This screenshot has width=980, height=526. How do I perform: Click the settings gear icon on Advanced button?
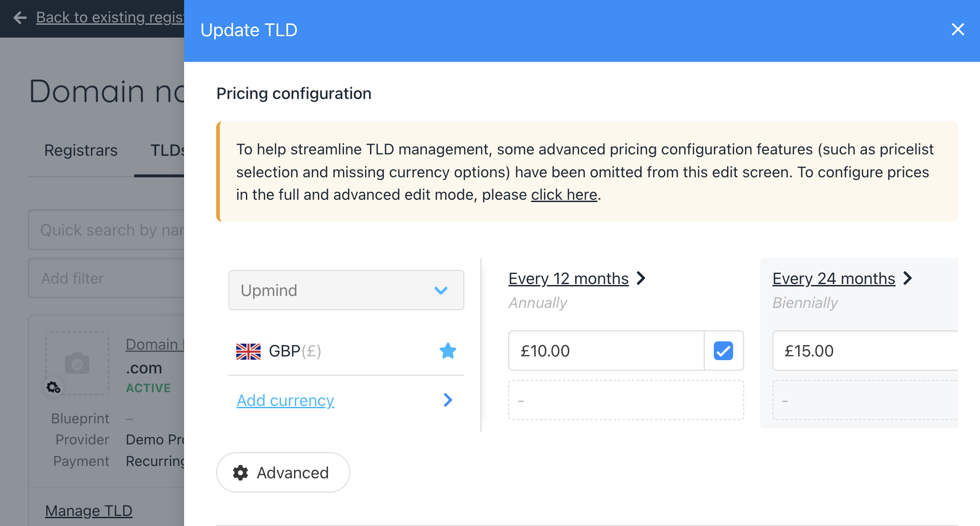[x=241, y=472]
